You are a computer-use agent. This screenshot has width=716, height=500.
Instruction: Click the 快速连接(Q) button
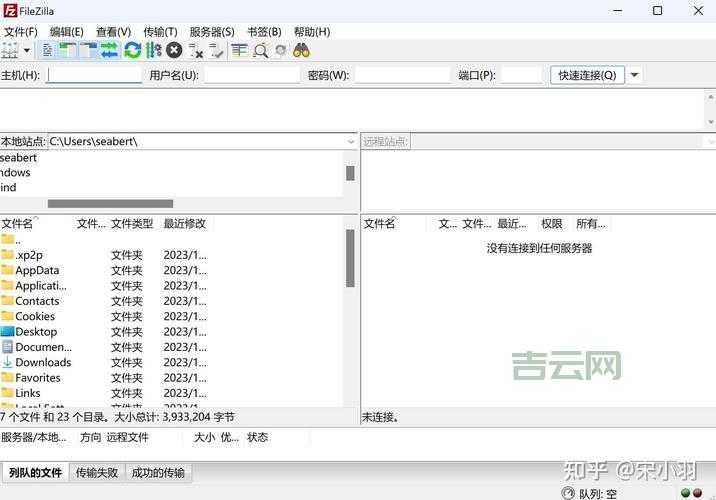pos(587,75)
